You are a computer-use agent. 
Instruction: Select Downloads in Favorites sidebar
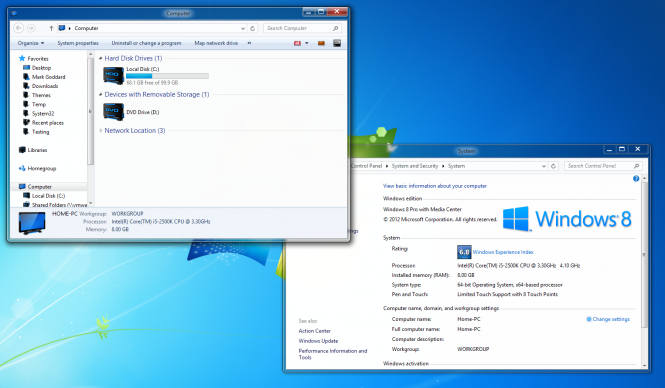[x=45, y=86]
